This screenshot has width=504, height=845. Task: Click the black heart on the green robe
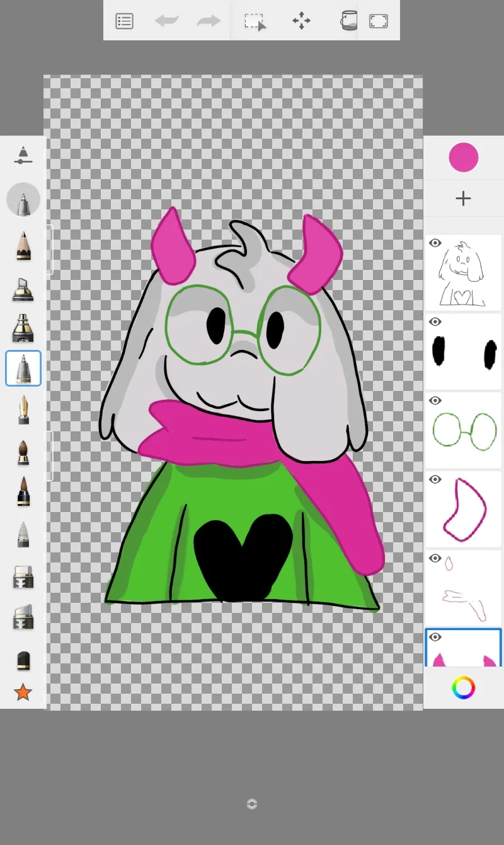[242, 558]
